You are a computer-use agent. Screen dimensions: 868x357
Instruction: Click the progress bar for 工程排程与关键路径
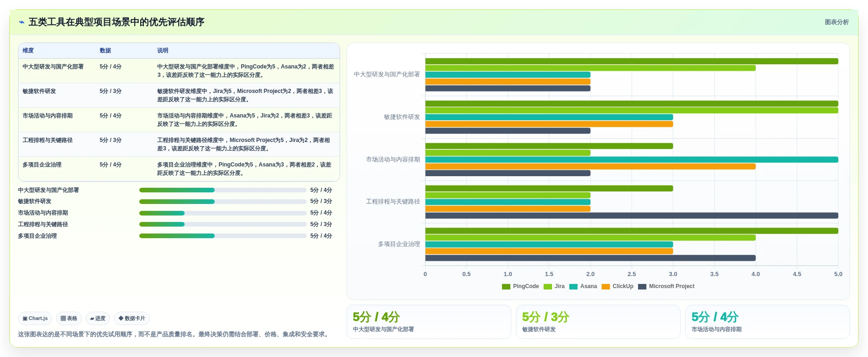(x=223, y=224)
